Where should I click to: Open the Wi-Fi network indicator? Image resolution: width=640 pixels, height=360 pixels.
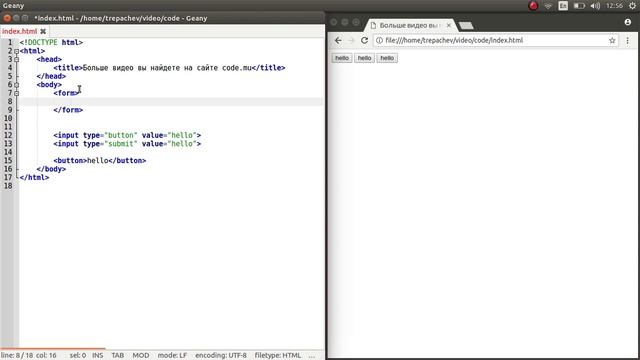click(x=548, y=6)
